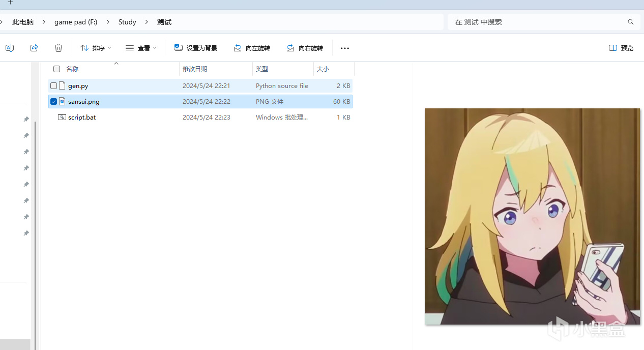
Task: Click the 60 KB size cell
Action: (342, 102)
